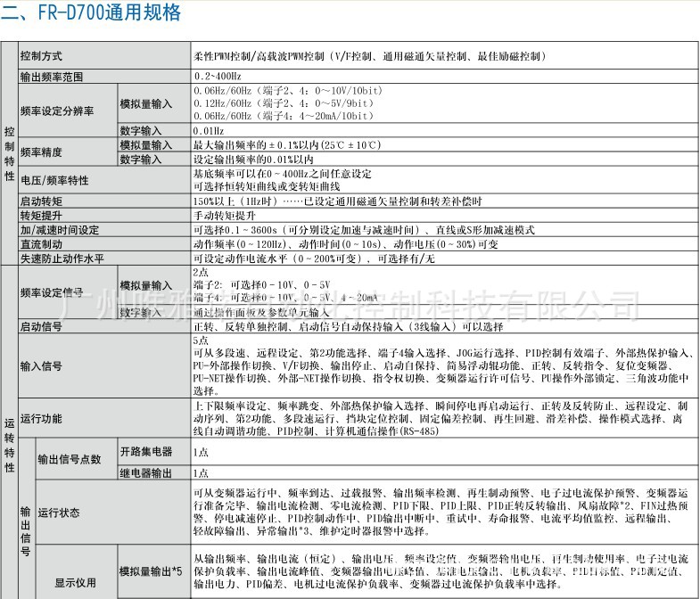The height and width of the screenshot is (599, 700).
Task: Select text 可设定动作电流水平 row value
Action: 314,258
